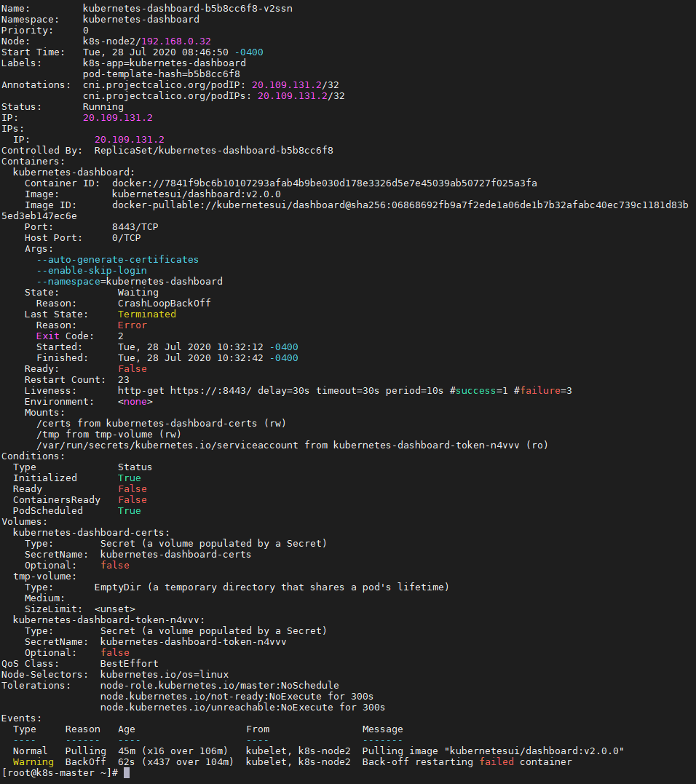This screenshot has height=784, width=696.
Task: Click ReplicaSet/kubernetes-dashboard-b5b8cc6f8 text
Action: [213, 150]
